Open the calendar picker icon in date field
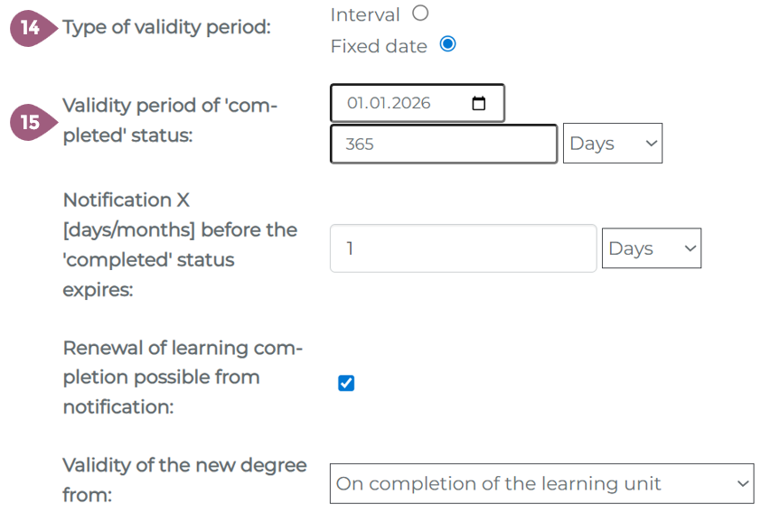The height and width of the screenshot is (532, 780). click(x=479, y=104)
